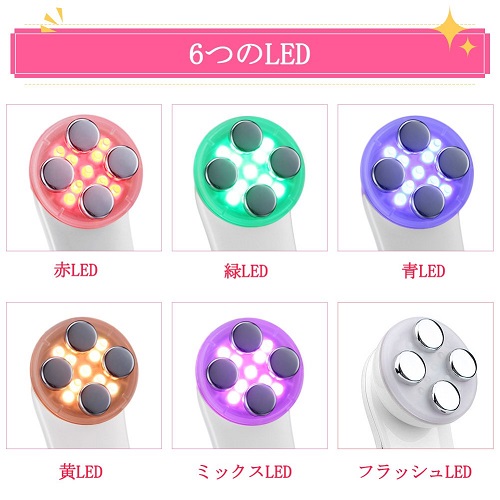Click the bottom metal electrode on blue LED head
Image resolution: width=500 pixels, height=500 pixels.
click(x=430, y=201)
